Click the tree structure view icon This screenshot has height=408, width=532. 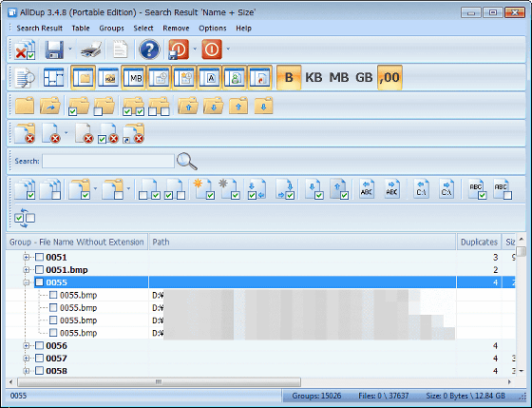pos(53,78)
